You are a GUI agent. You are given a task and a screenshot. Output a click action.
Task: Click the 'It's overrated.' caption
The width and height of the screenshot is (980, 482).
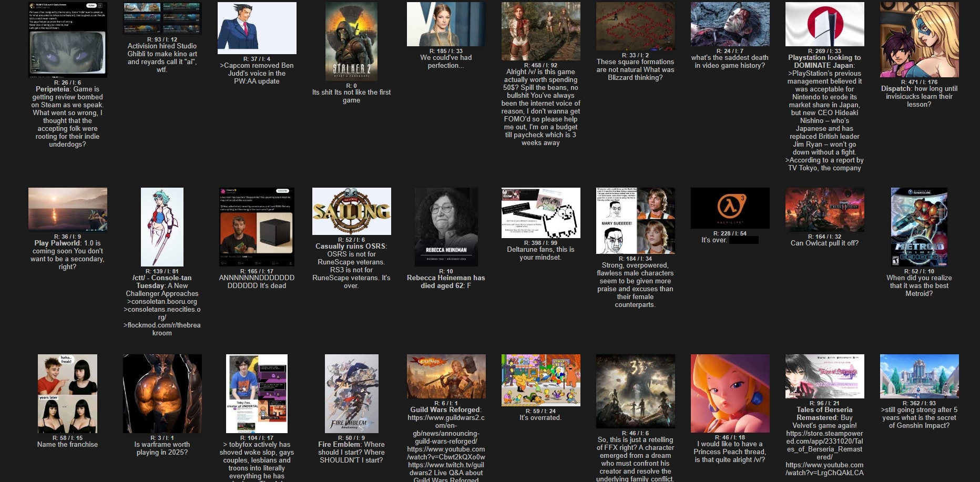tap(541, 417)
